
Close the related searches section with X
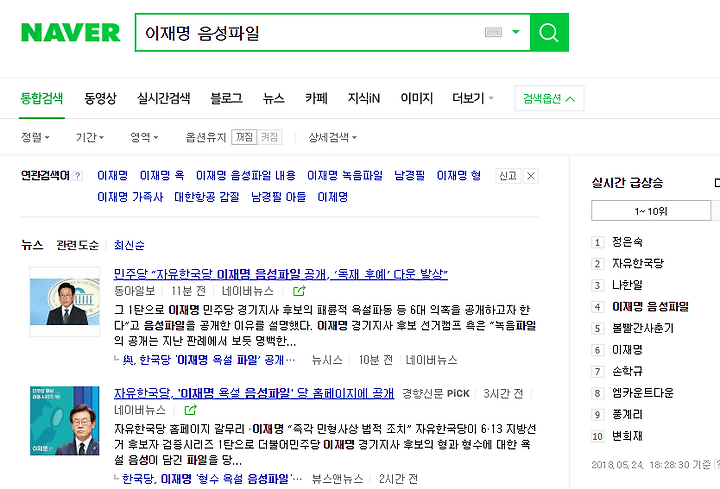tap(531, 176)
